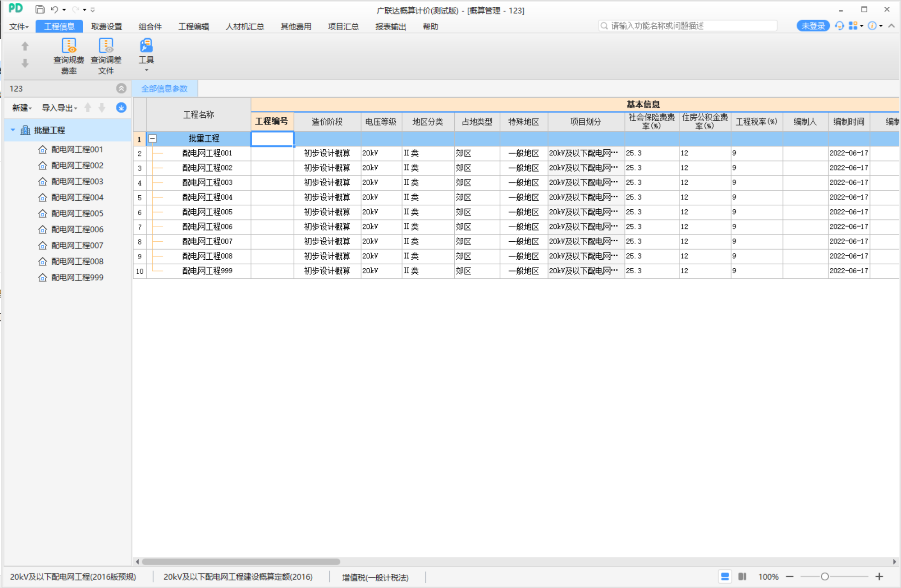Switch to vertical split view icon
Viewport: 901px width, 588px height.
tap(742, 576)
